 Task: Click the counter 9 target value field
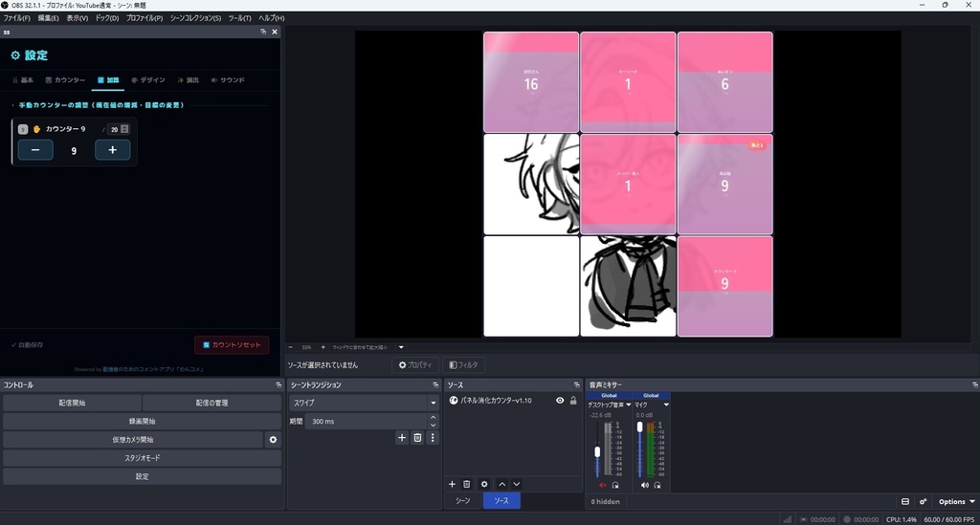pyautogui.click(x=114, y=129)
